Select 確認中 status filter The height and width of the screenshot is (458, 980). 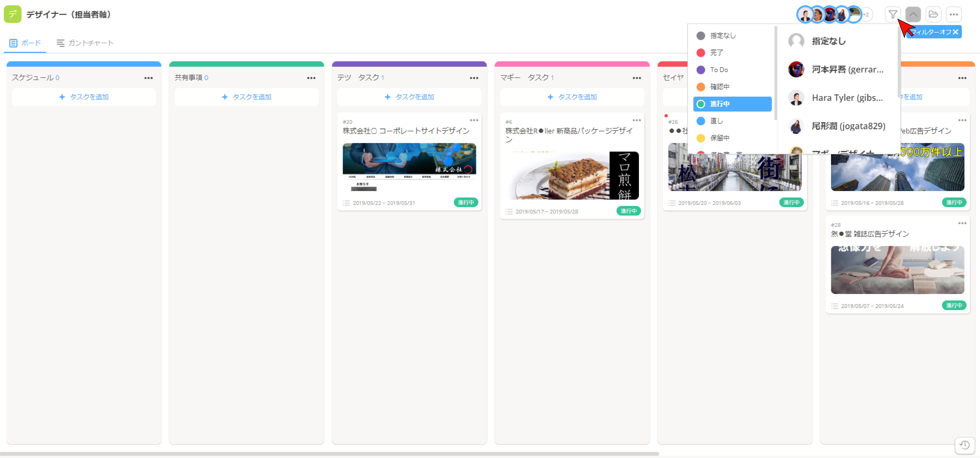pos(733,87)
